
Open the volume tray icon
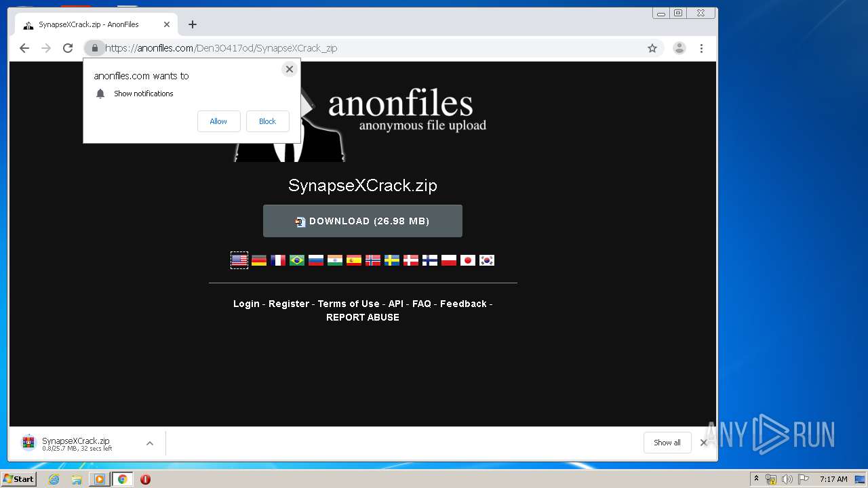pos(787,479)
